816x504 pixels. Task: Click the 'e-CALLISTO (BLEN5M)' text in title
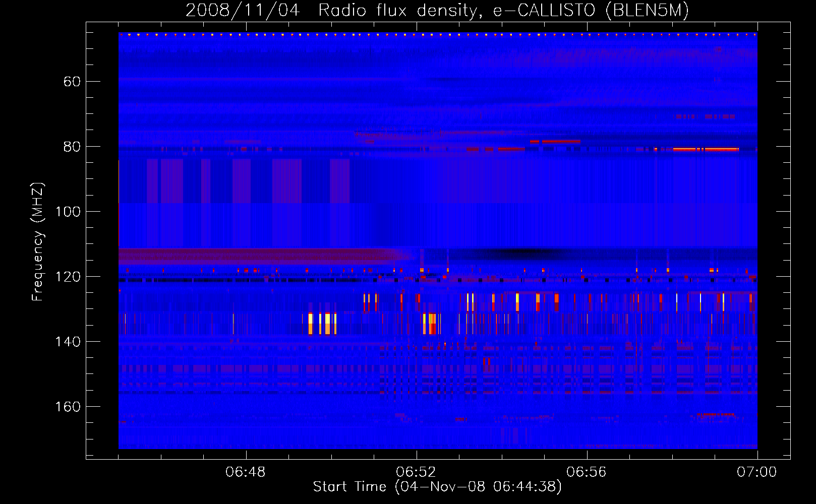coord(591,11)
